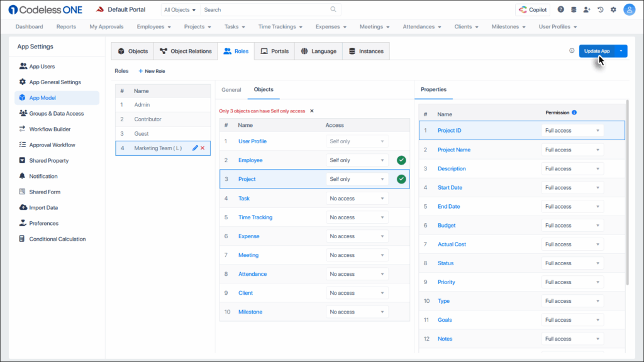The image size is (644, 362).
Task: Open the Reports page
Action: [x=66, y=26]
